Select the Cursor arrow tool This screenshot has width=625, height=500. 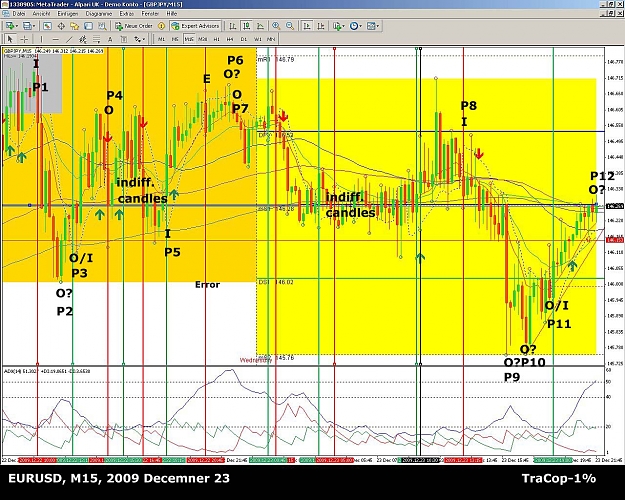click(x=10, y=39)
